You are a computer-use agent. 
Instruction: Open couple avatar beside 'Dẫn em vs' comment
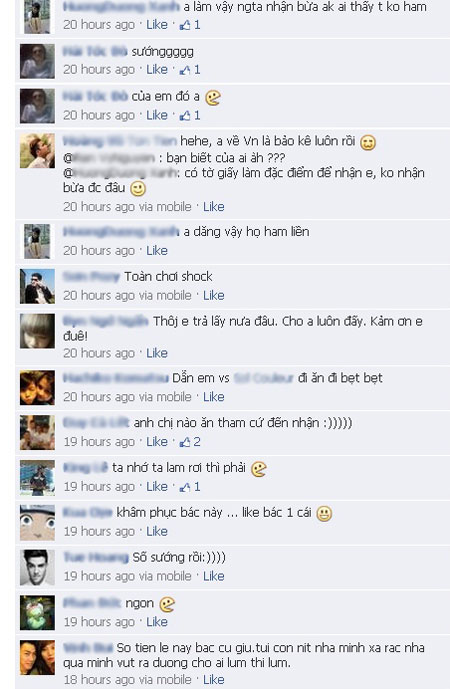(37, 388)
